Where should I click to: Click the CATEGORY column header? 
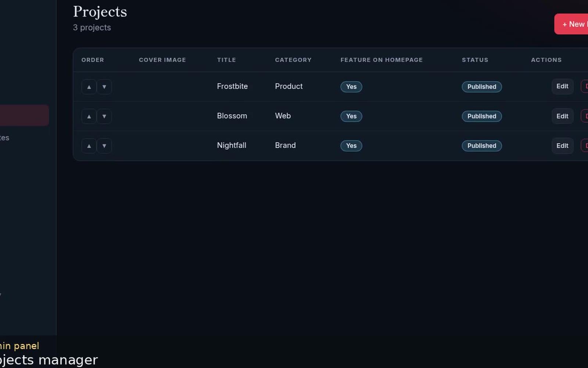pyautogui.click(x=293, y=60)
